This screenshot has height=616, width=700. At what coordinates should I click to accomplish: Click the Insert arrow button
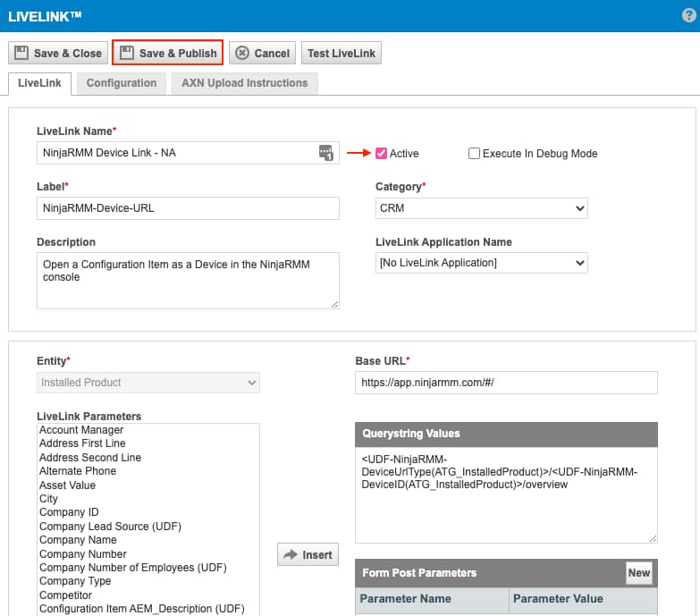pyautogui.click(x=308, y=554)
